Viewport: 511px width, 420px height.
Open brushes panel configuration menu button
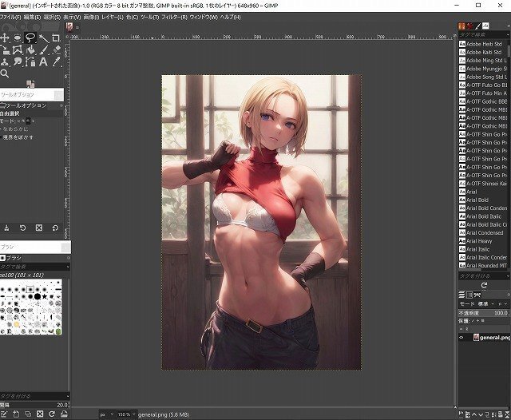[68, 258]
